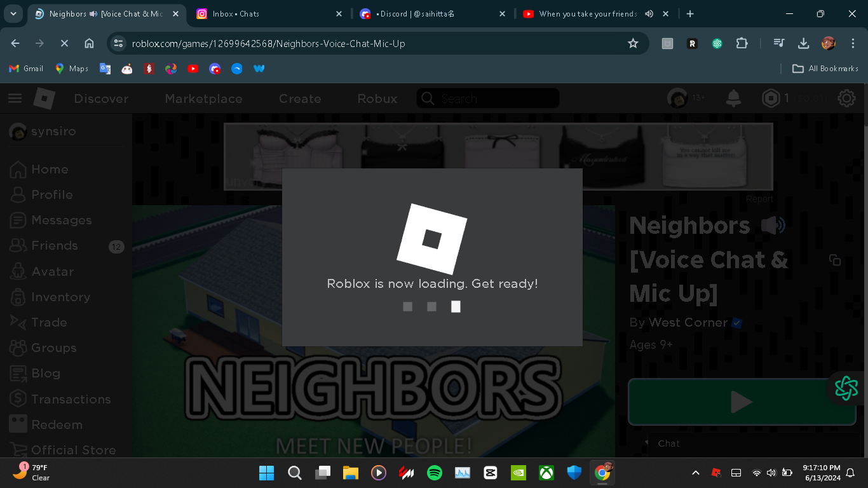
Task: Open Chrome three-dot menu
Action: pos(853,43)
